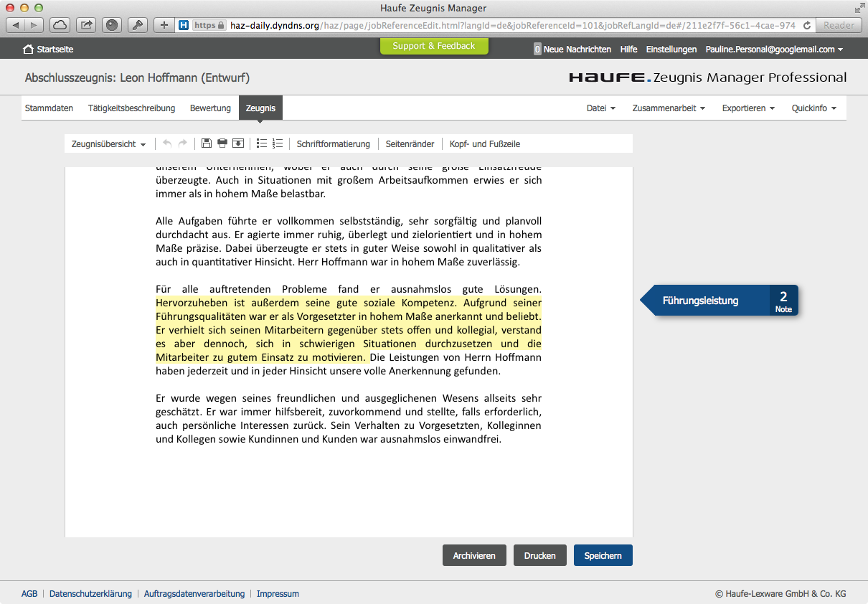Open the AGB footer link
This screenshot has width=868, height=604.
click(x=29, y=594)
